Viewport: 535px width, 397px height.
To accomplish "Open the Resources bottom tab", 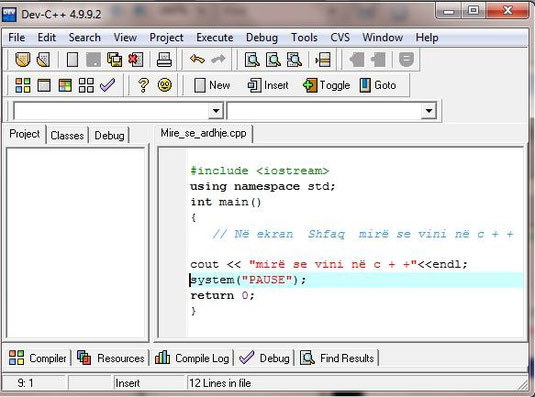I will tap(111, 358).
